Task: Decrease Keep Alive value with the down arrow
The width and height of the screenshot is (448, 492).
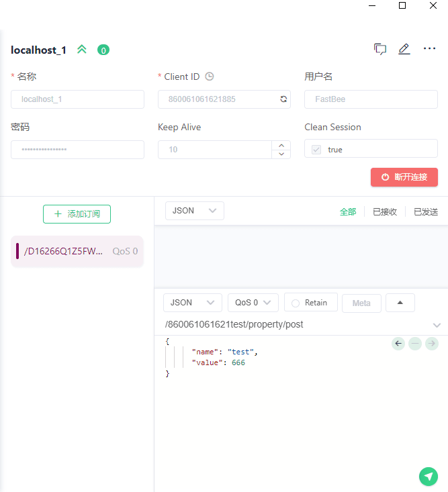Action: [281, 154]
